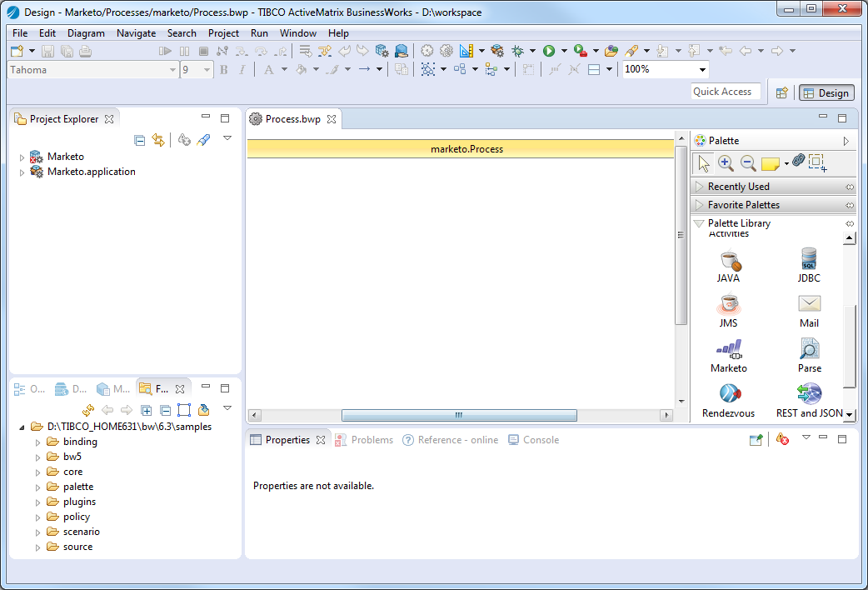The height and width of the screenshot is (590, 868).
Task: Click the Zoom Out palette tool
Action: pyautogui.click(x=748, y=163)
